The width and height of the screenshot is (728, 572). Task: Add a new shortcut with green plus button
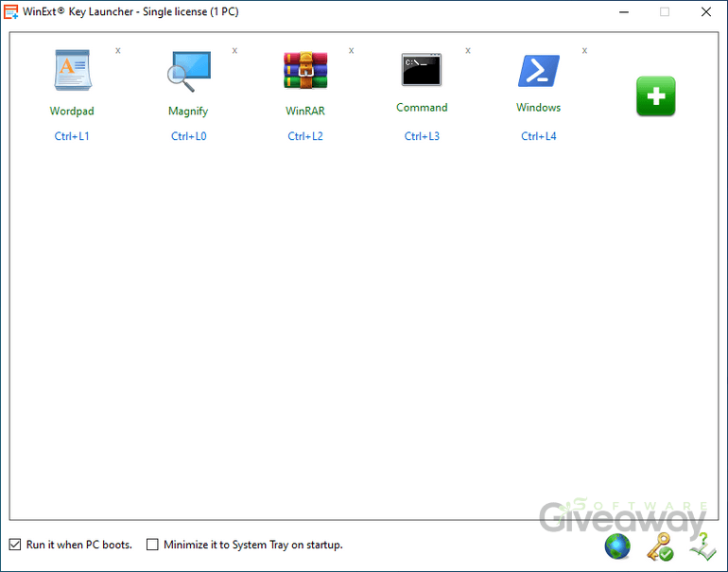[x=655, y=95]
